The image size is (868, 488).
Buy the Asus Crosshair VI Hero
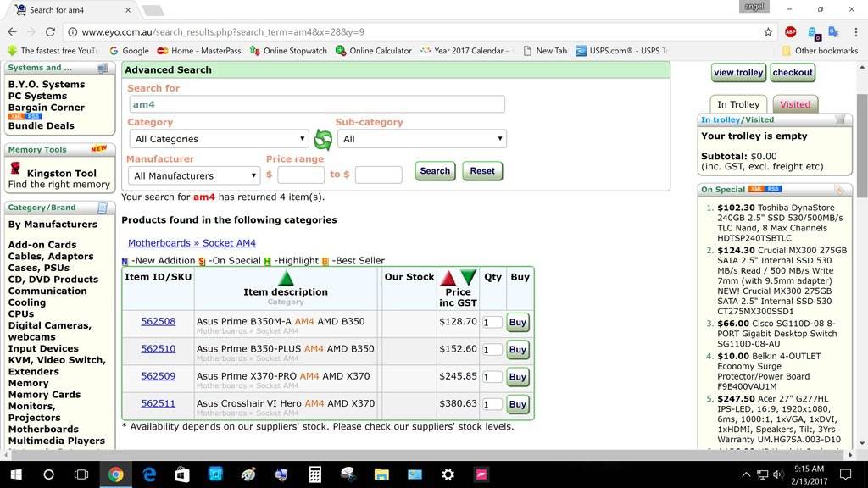pos(517,404)
